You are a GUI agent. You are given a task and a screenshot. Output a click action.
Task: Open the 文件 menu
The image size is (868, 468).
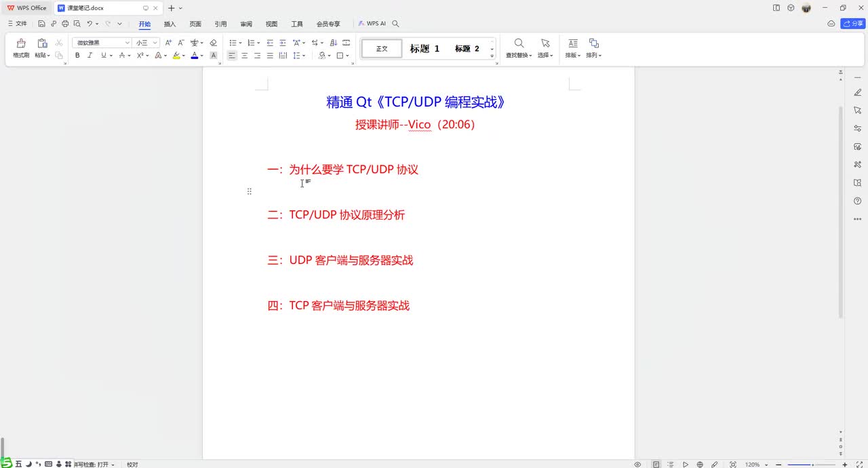[18, 24]
